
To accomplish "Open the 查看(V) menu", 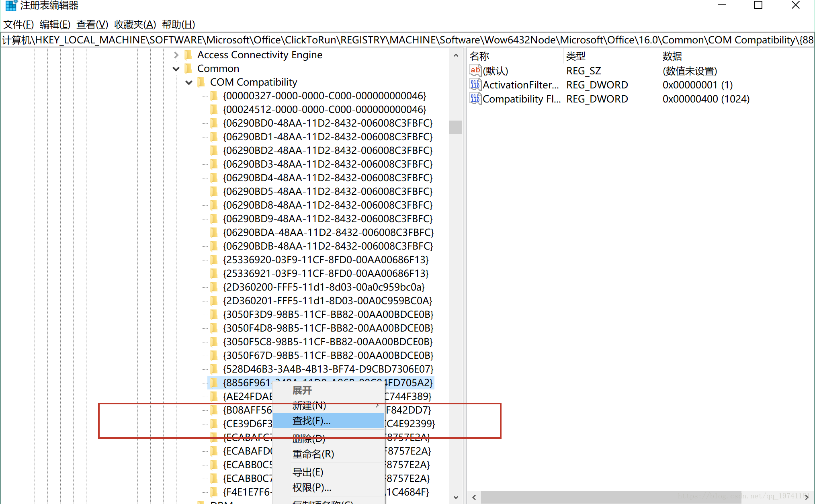I will click(x=92, y=25).
